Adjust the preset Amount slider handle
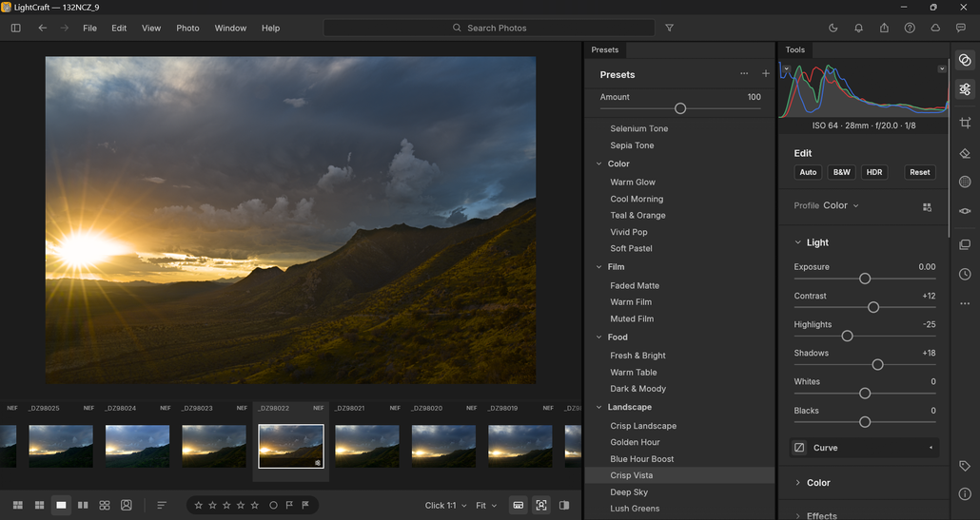The height and width of the screenshot is (520, 980). [x=680, y=108]
